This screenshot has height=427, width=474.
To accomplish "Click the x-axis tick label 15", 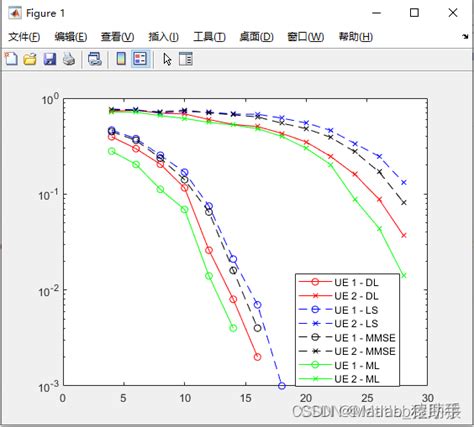I will coord(246,398).
